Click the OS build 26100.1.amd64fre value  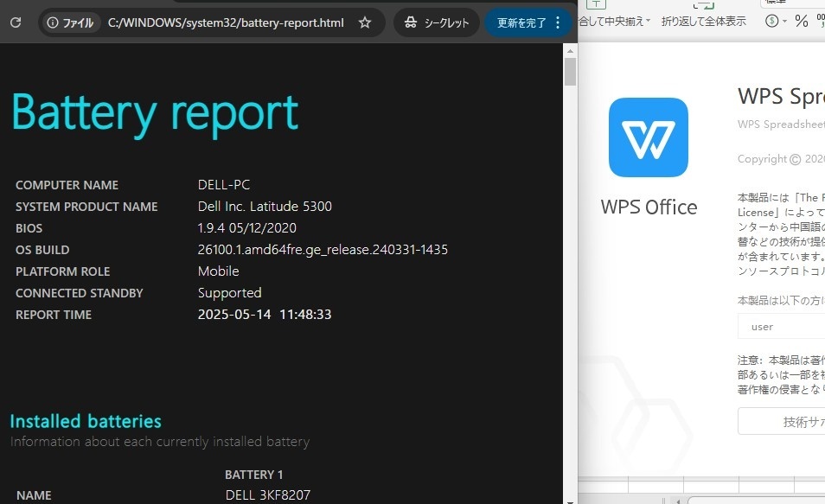[x=323, y=249]
